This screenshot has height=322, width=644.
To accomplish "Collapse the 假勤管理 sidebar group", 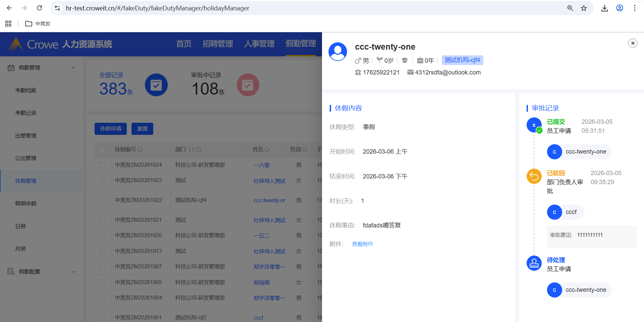I will (x=73, y=68).
